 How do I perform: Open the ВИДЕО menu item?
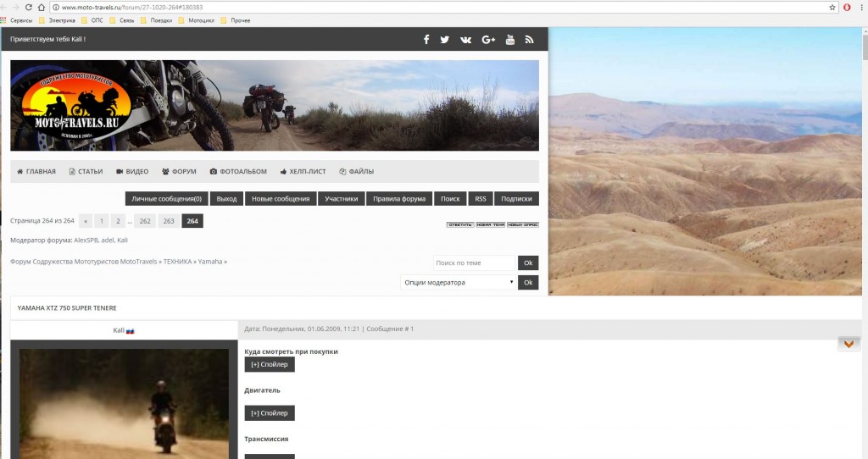132,171
